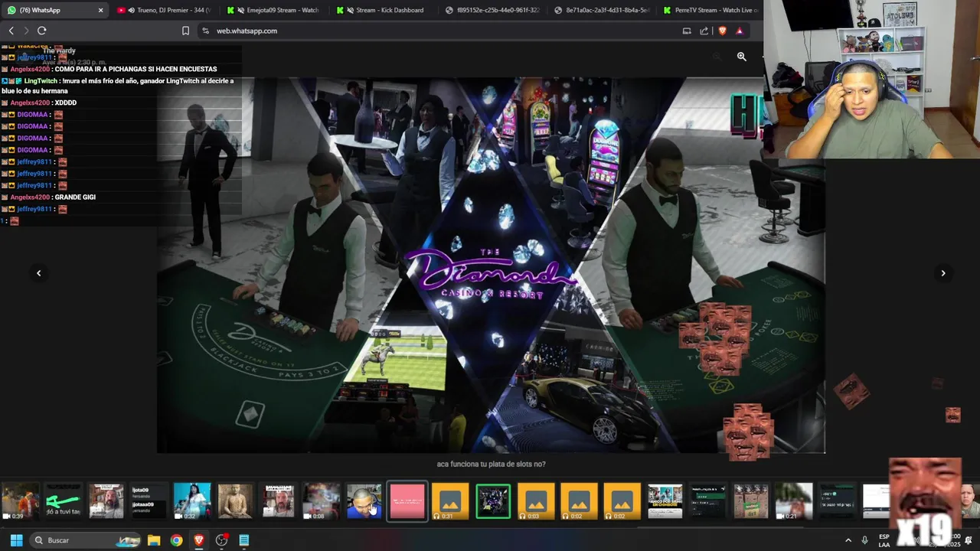Click the Diamond Casino & Resort image
The height and width of the screenshot is (551, 980).
pyautogui.click(x=491, y=265)
